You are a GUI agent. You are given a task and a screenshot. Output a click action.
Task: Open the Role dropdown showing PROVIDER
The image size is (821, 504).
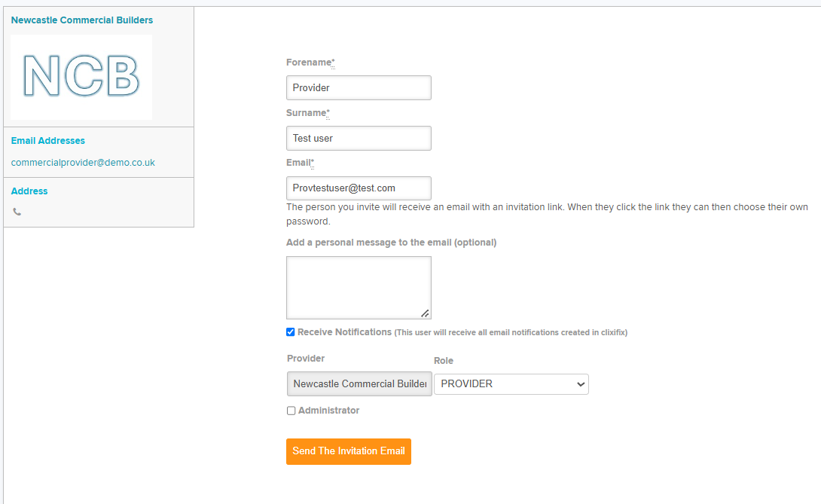click(x=511, y=384)
